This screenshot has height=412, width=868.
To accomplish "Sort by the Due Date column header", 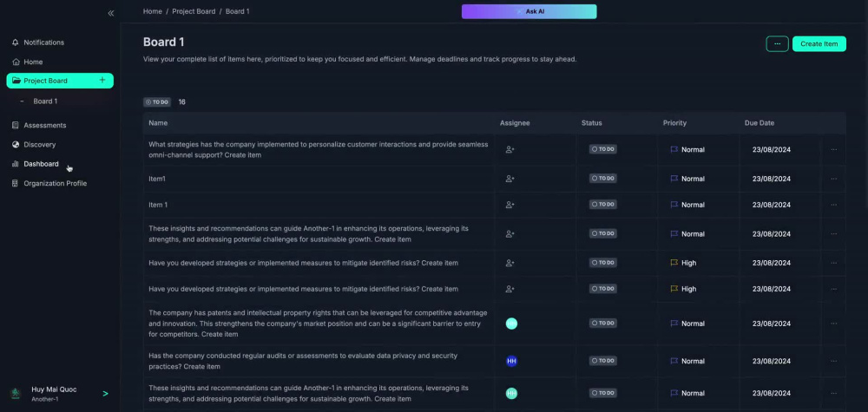I will tap(759, 123).
